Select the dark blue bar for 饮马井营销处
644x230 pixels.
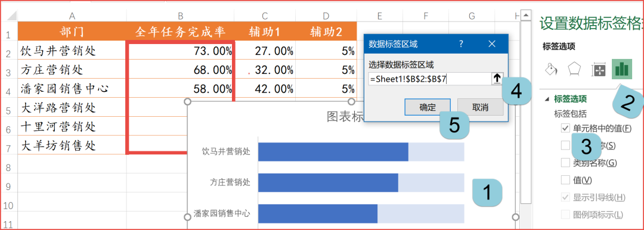(333, 152)
